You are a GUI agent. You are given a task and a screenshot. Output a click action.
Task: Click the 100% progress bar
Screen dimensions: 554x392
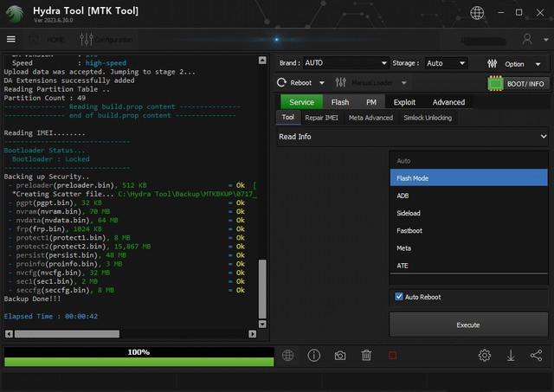coord(138,357)
